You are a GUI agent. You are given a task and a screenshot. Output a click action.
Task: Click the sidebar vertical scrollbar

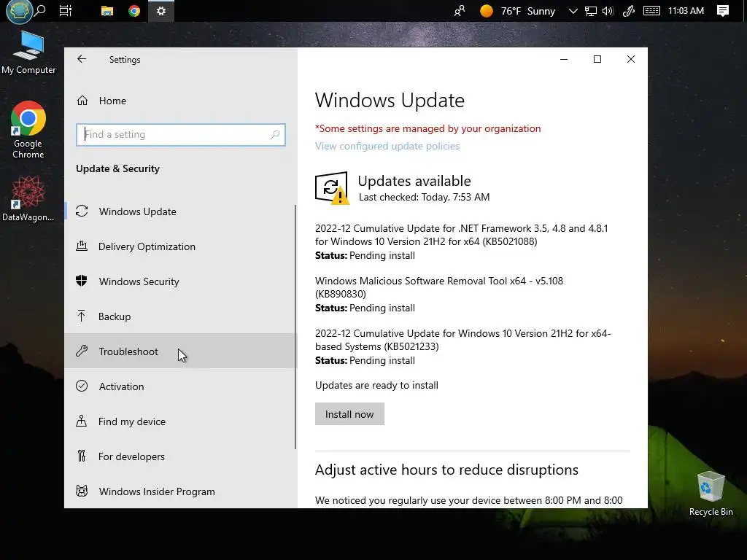(295, 327)
